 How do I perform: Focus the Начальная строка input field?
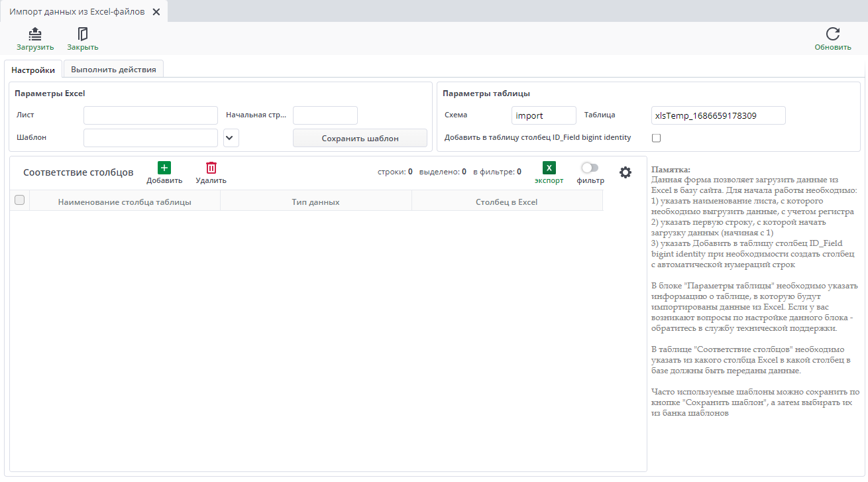coord(325,115)
